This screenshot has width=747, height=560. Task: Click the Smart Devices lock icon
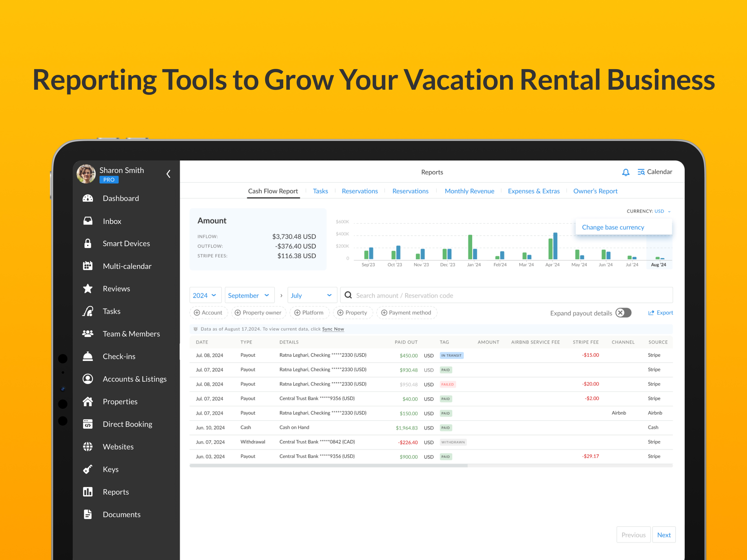88,244
